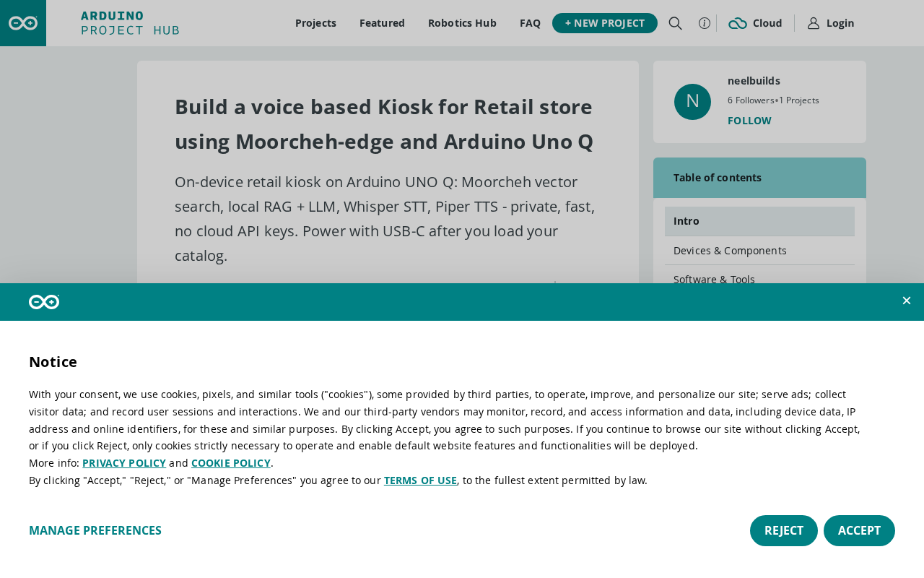
Task: Start a new project with + NEW PROJECT
Action: pos(605,23)
